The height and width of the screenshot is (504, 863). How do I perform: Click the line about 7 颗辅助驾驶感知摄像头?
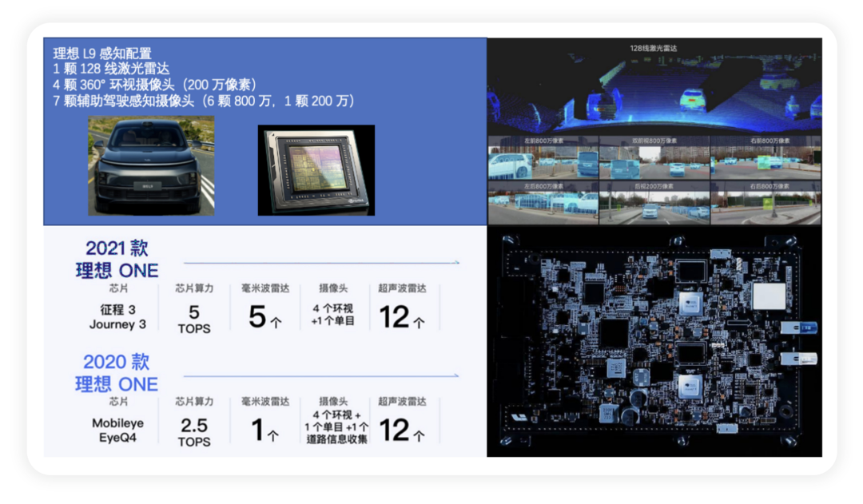tap(204, 101)
